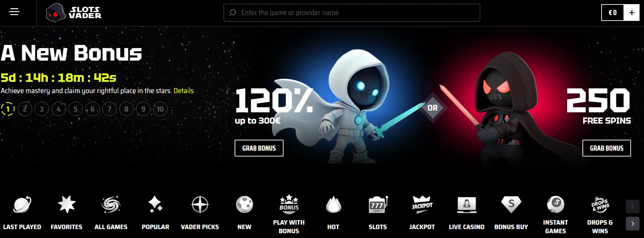Screen dimensions: 644x238
Task: Select bonus step 5 circle
Action: click(76, 109)
